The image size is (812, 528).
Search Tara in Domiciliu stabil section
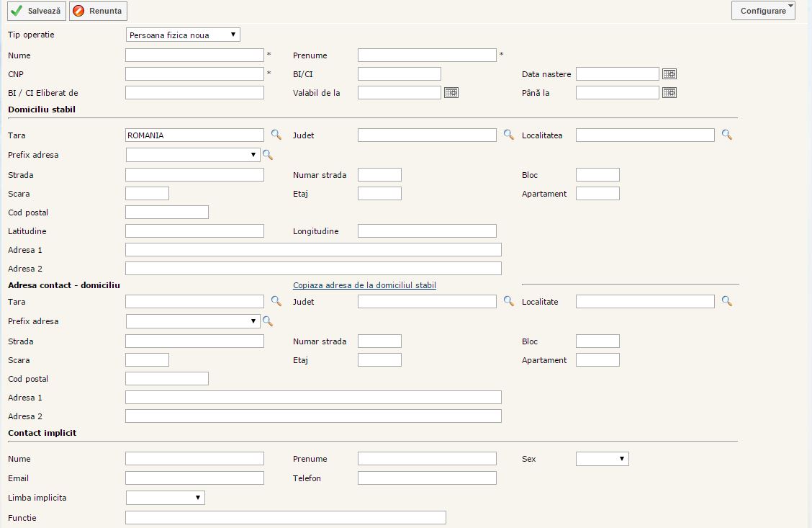(x=276, y=135)
